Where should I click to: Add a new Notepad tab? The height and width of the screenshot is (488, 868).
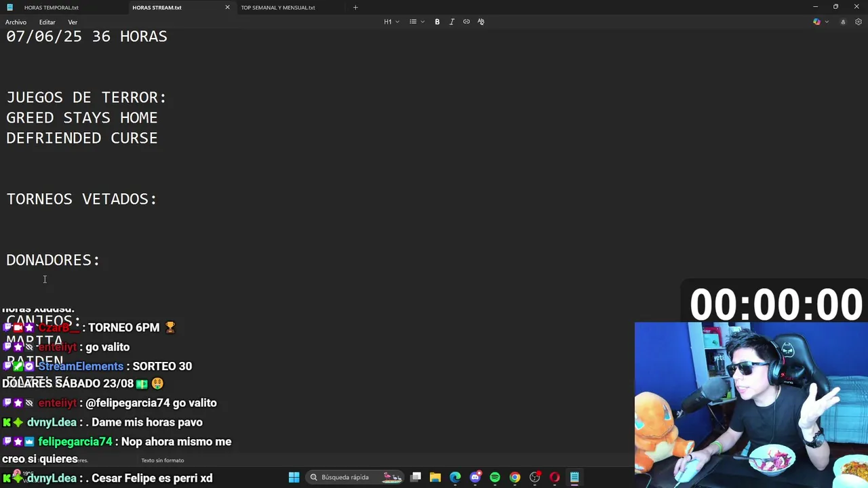pyautogui.click(x=355, y=7)
